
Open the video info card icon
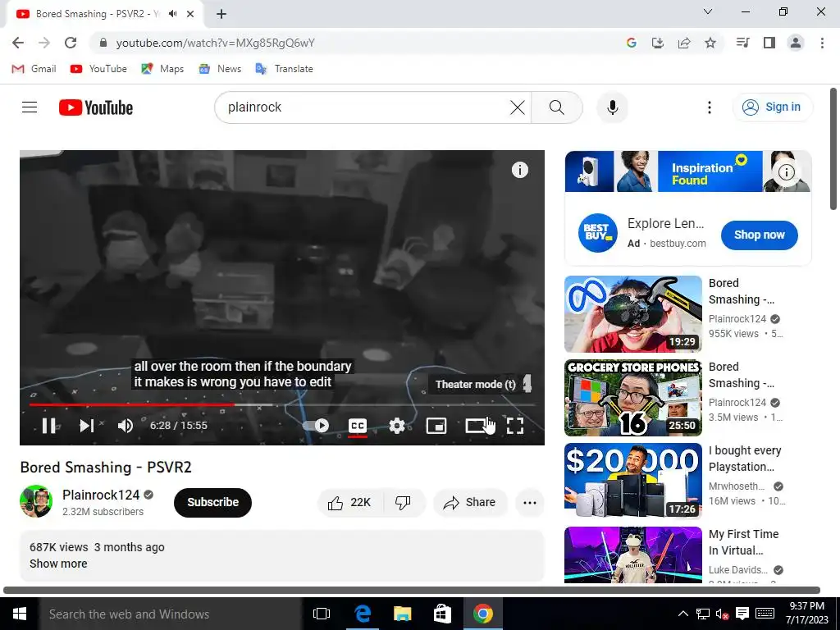click(x=519, y=170)
